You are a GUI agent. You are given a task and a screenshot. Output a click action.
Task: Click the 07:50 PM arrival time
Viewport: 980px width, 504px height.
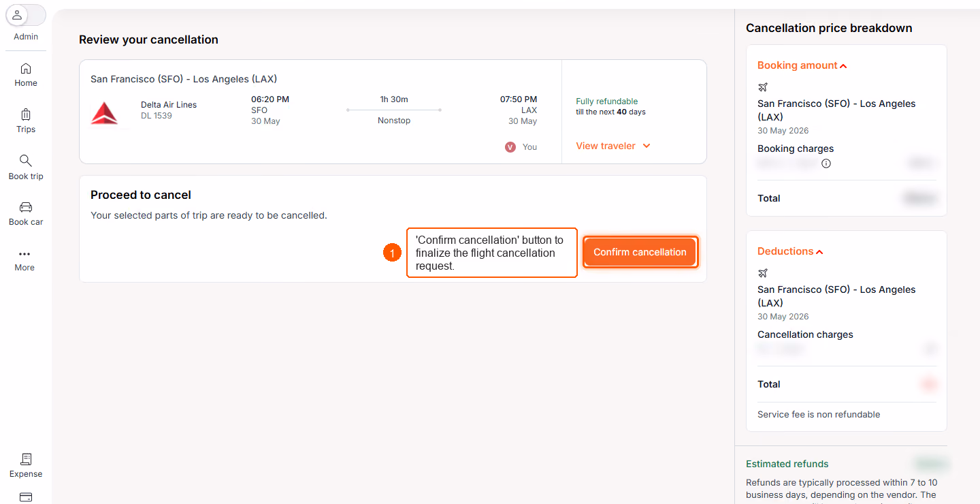519,99
